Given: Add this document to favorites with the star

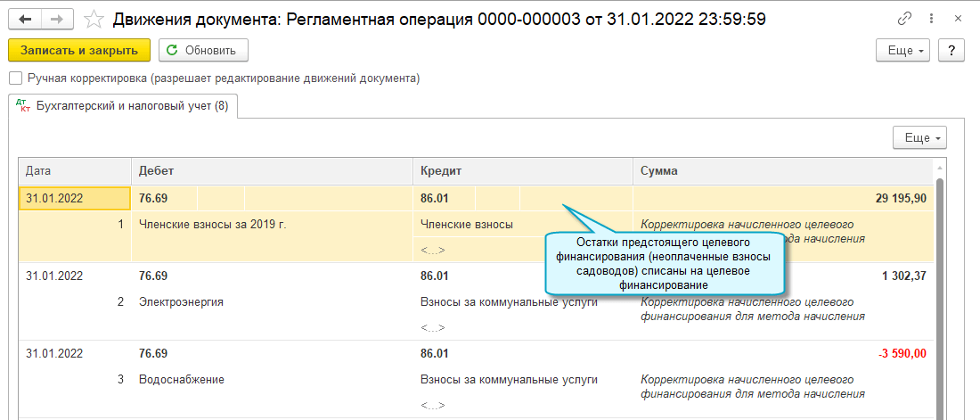Looking at the screenshot, I should [x=93, y=18].
